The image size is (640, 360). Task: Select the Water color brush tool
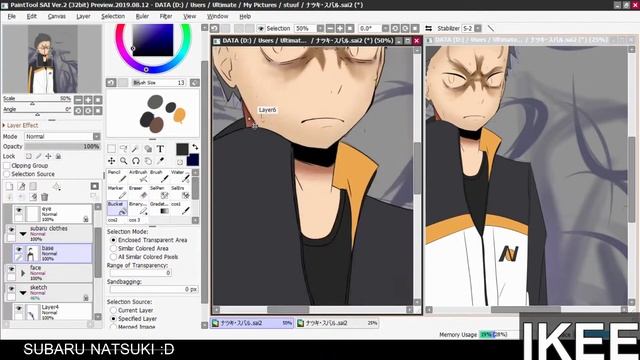(x=180, y=176)
